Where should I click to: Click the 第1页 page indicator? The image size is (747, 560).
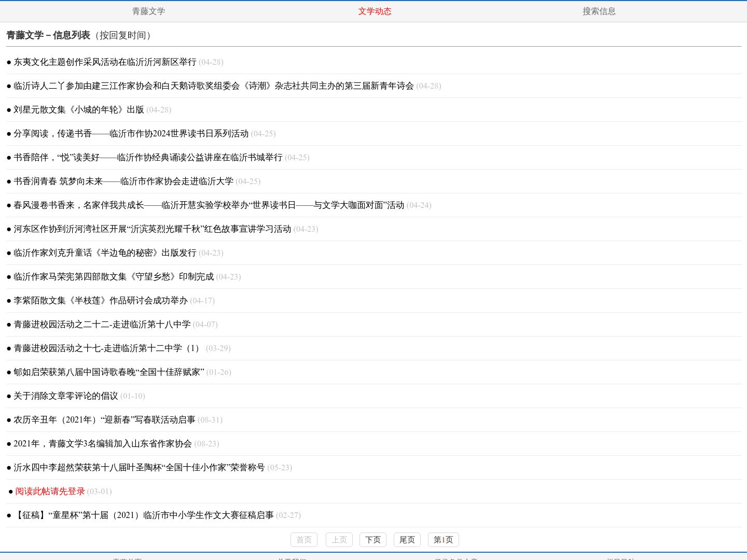tap(444, 540)
